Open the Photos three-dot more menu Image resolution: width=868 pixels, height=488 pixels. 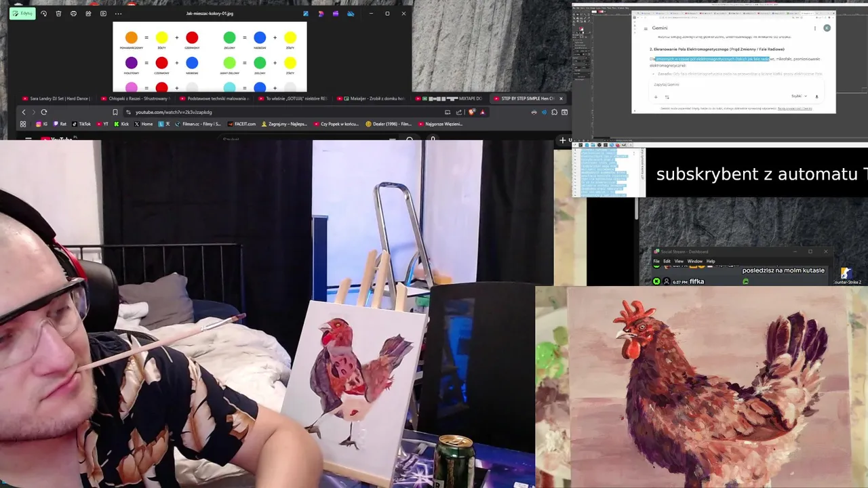tap(118, 14)
